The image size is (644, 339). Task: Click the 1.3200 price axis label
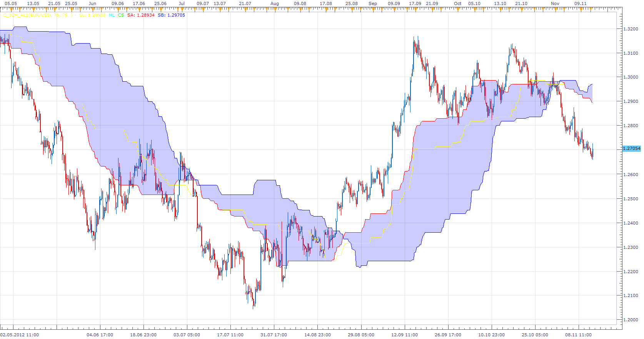point(631,29)
